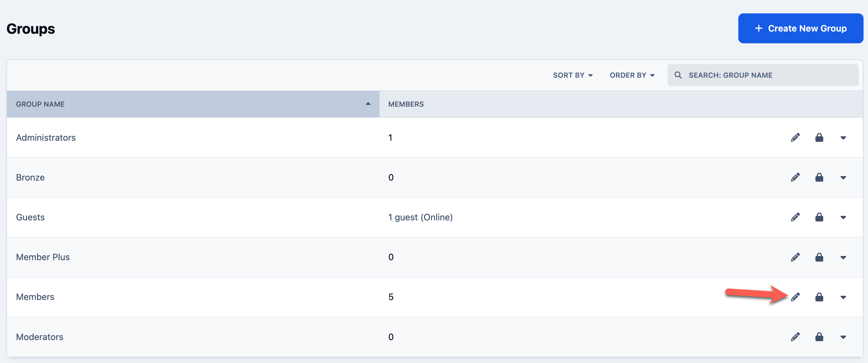Click the Create New Group button

801,28
